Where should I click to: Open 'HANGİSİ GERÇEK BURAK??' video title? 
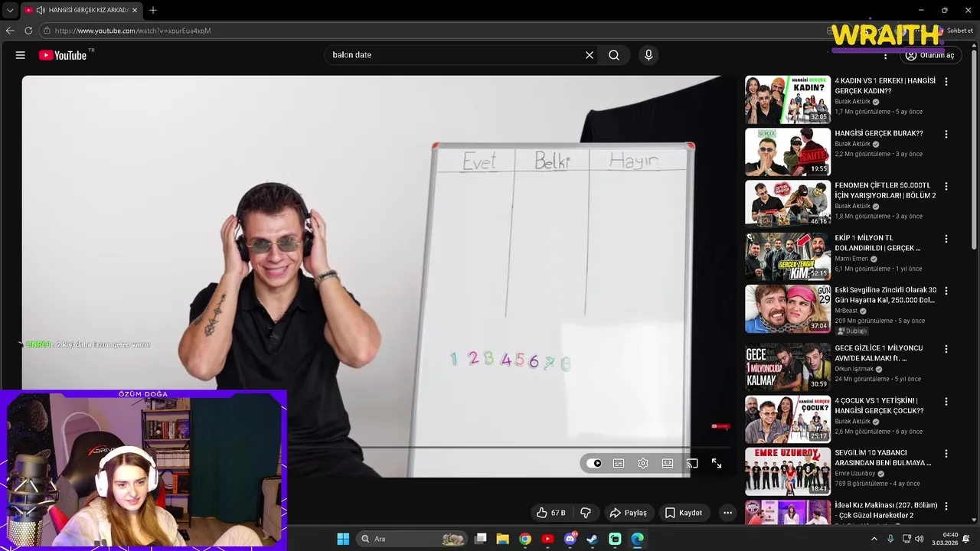coord(878,133)
